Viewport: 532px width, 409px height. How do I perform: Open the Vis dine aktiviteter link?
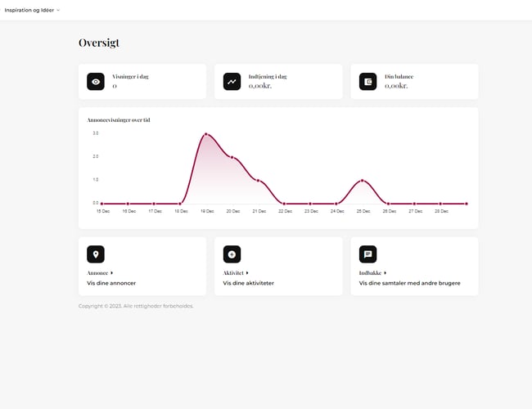pos(248,283)
